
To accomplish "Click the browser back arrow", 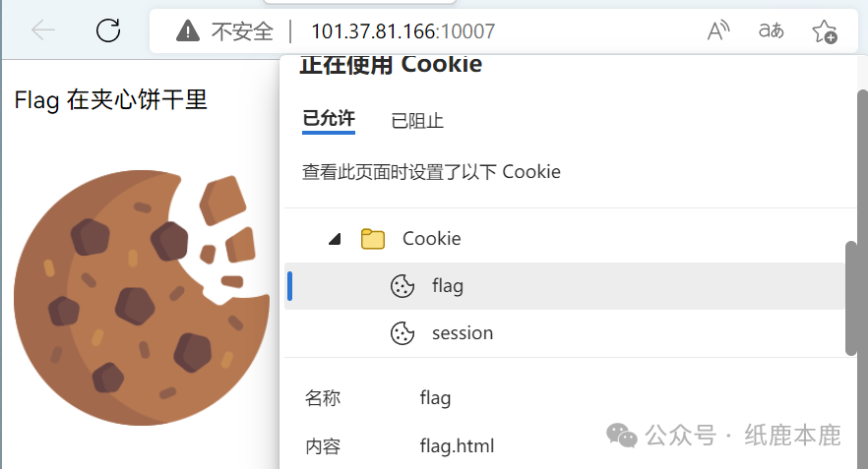I will pyautogui.click(x=43, y=30).
